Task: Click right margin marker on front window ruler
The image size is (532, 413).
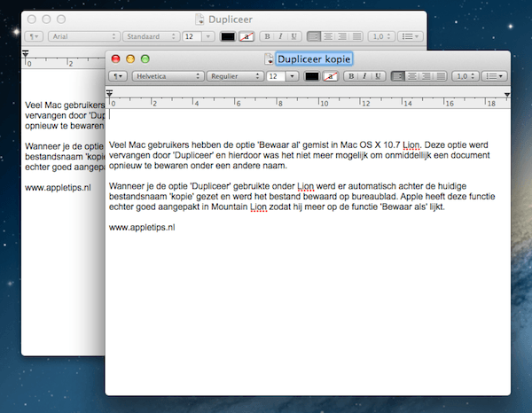Action: (507, 95)
